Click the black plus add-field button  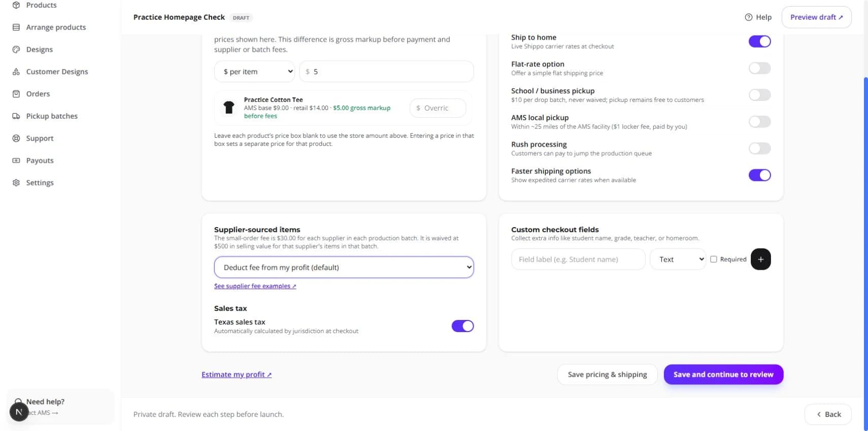[760, 259]
